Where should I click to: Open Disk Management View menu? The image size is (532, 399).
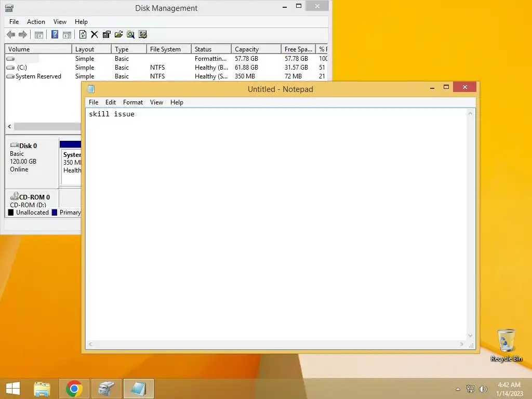pos(60,22)
